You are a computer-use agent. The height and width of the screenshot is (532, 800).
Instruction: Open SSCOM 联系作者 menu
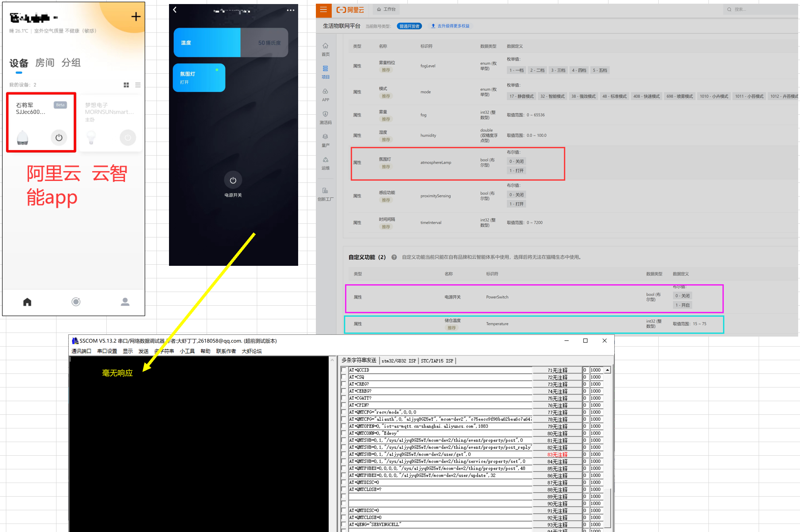226,351
